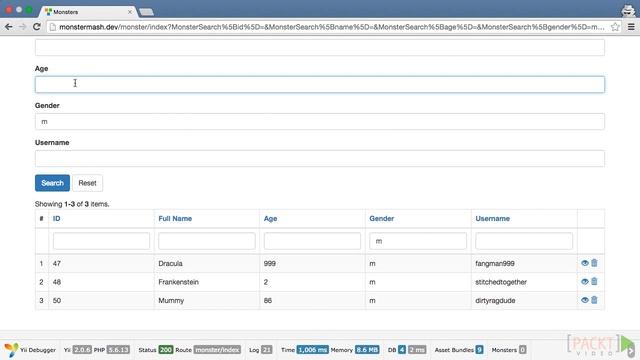Open the PHP version debug info
The image size is (640, 360).
coord(111,350)
